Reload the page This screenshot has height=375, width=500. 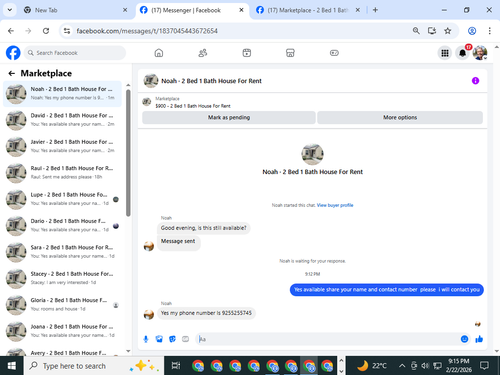pos(46,31)
